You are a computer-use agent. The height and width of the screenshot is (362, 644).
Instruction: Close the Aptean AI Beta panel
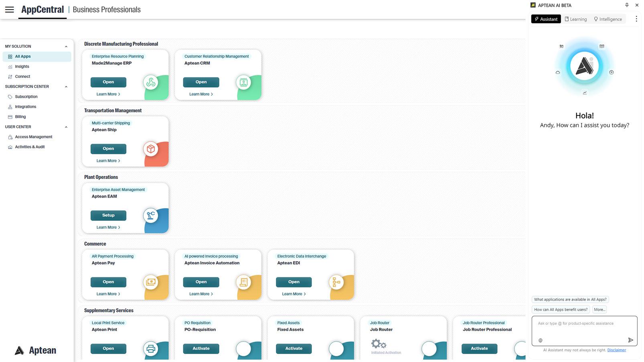pyautogui.click(x=637, y=5)
